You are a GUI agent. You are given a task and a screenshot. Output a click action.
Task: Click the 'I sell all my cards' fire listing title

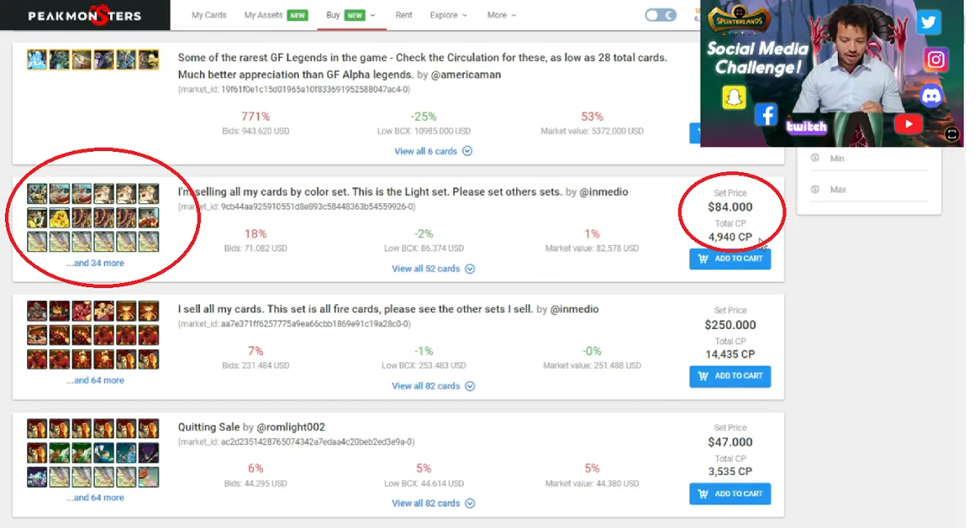coord(356,309)
